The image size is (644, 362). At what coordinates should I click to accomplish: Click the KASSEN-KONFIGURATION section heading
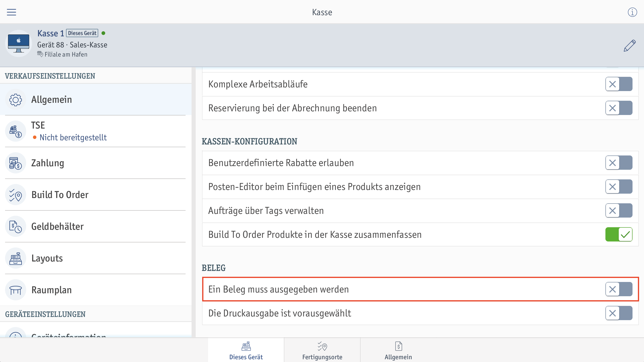click(249, 141)
